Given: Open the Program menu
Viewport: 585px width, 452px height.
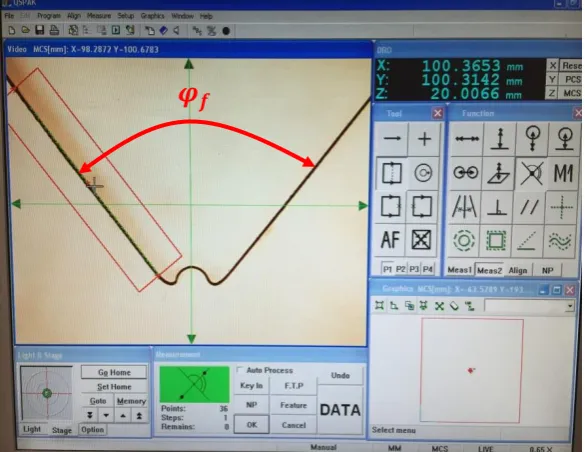Looking at the screenshot, I should click(49, 16).
